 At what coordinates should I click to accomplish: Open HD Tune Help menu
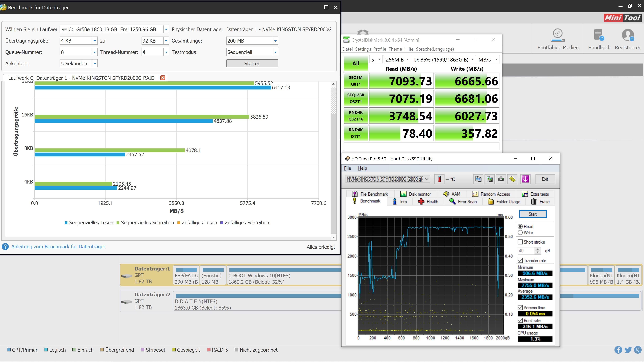[362, 168]
